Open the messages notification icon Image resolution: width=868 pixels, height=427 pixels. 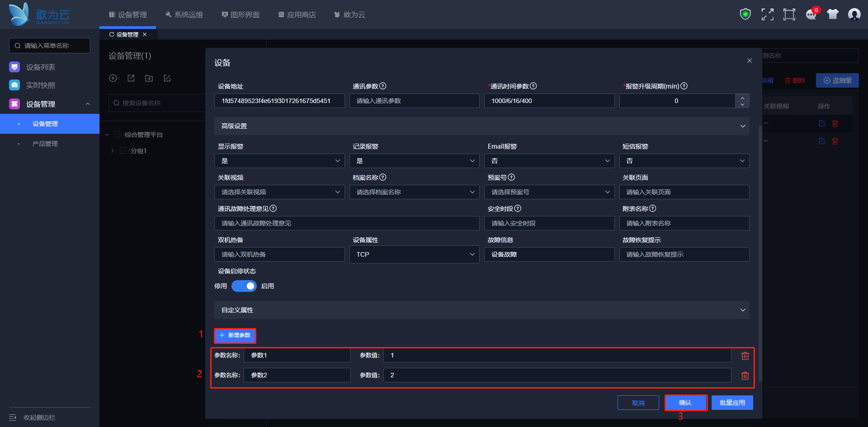(811, 14)
